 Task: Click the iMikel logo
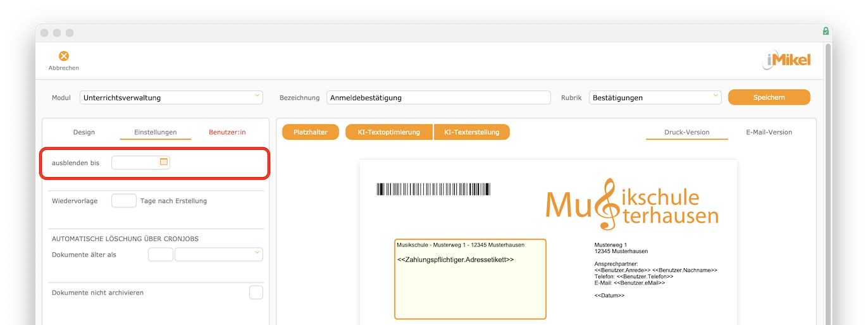786,60
